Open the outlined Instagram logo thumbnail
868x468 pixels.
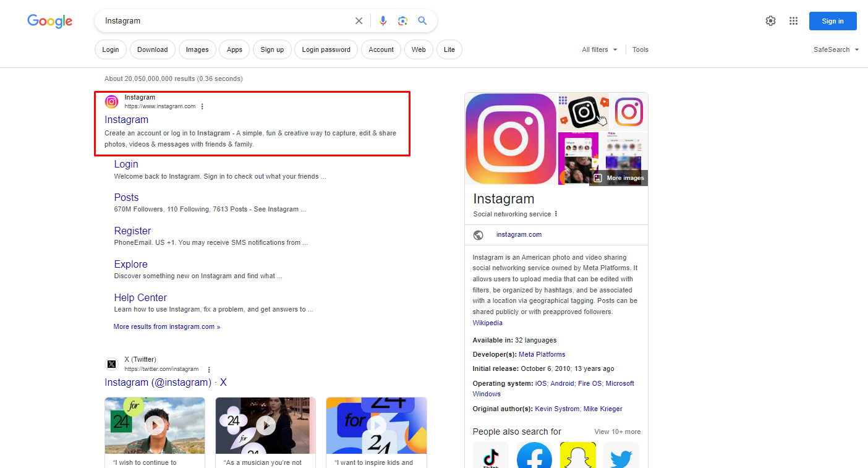(629, 111)
